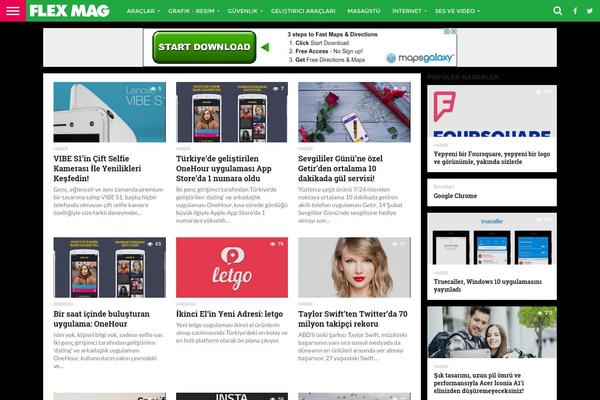Image resolution: width=600 pixels, height=400 pixels.
Task: Expand the GRAFIK - RESIM menu dropdown
Action: (x=194, y=11)
